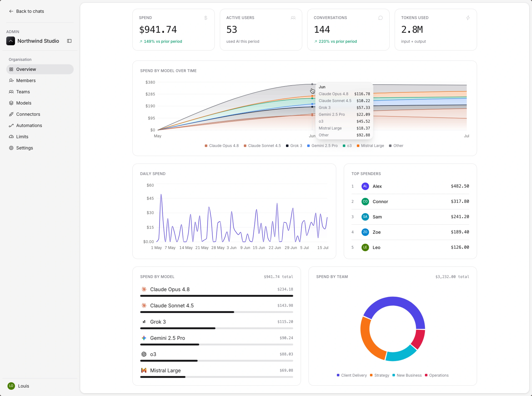Click the o3 OpenAI model icon
This screenshot has width=532, height=396.
[144, 354]
